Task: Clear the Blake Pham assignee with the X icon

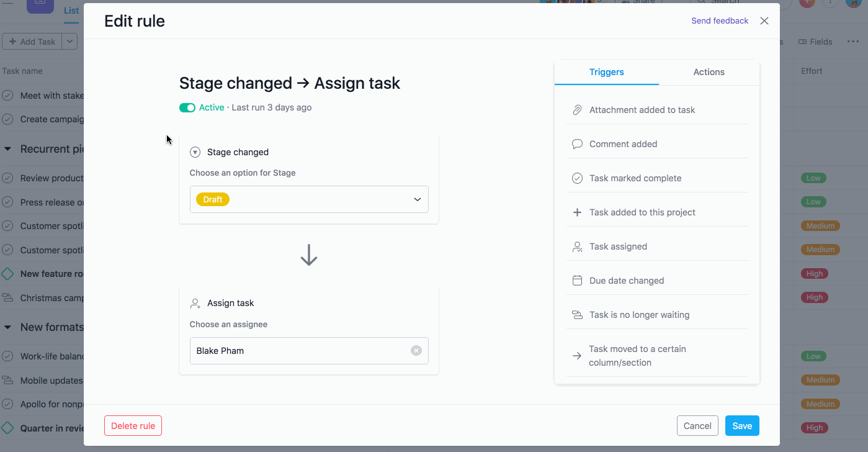Action: [416, 351]
